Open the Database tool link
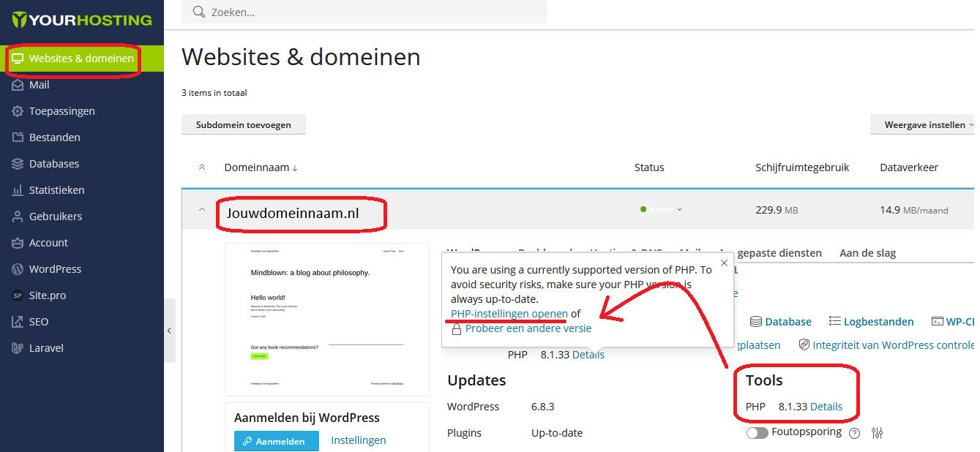980x452 pixels. click(781, 322)
